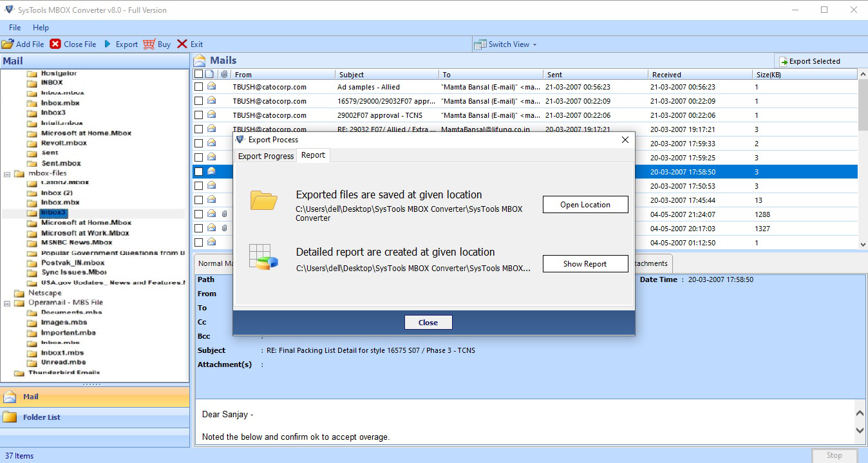Click message preview scroll up arrow
This screenshot has width=868, height=463.
(861, 413)
